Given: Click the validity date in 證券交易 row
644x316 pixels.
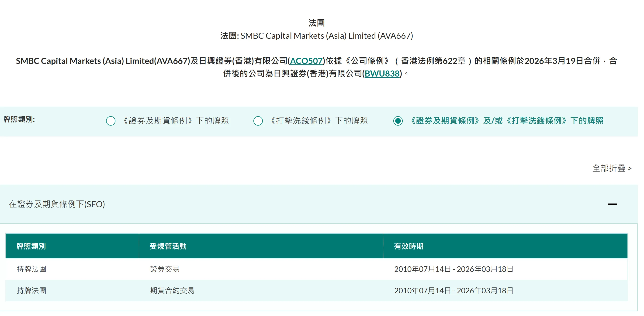Looking at the screenshot, I should coord(454,269).
